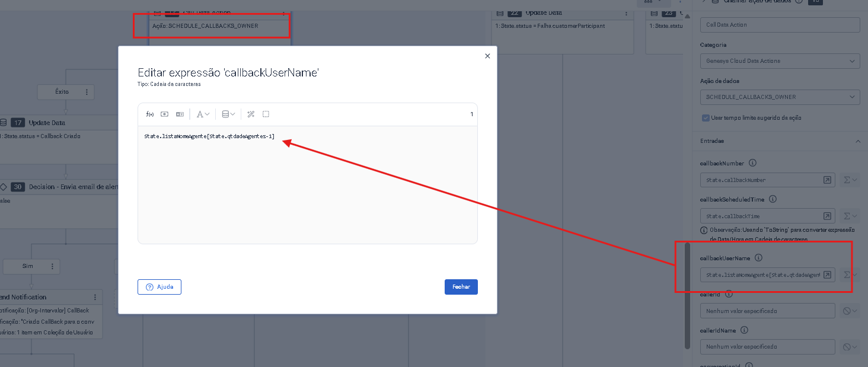Click info icon next to callerId
This screenshot has width=868, height=367.
pos(729,293)
